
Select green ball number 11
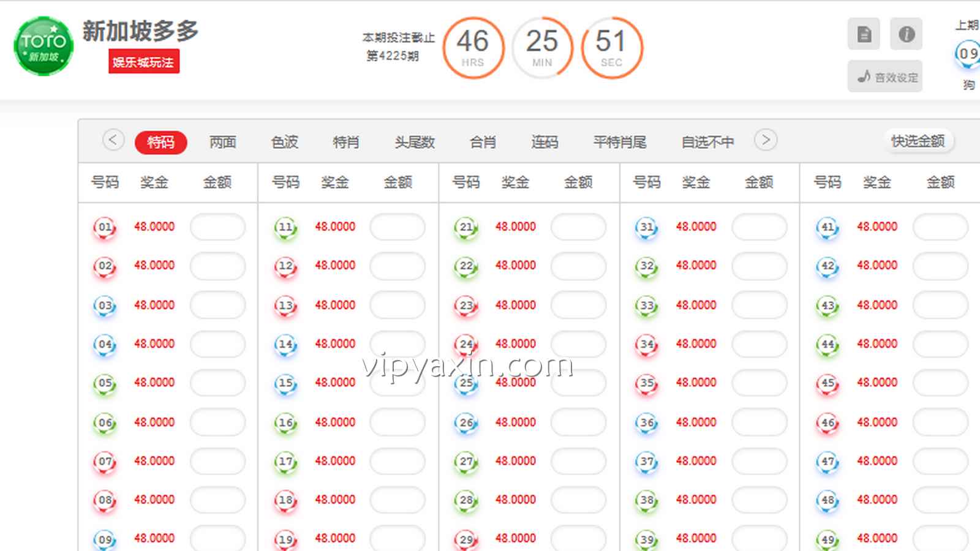[285, 228]
